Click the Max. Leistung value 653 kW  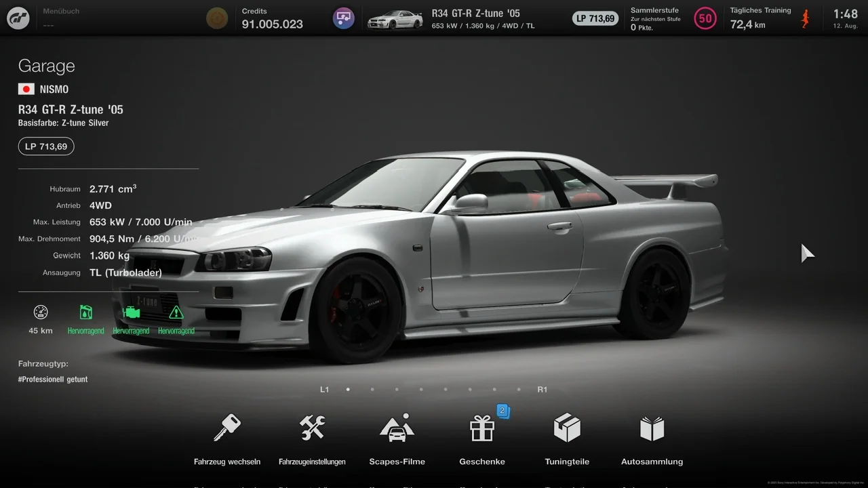[x=140, y=222]
